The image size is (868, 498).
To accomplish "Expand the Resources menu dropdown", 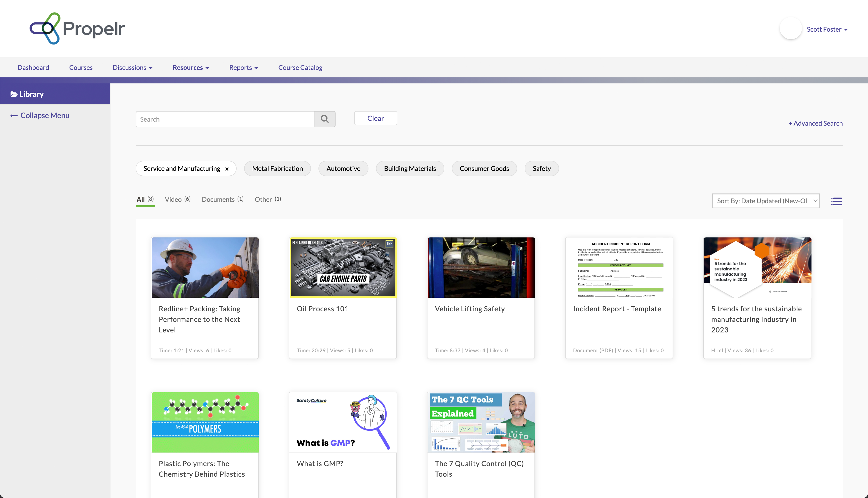I will coord(191,67).
